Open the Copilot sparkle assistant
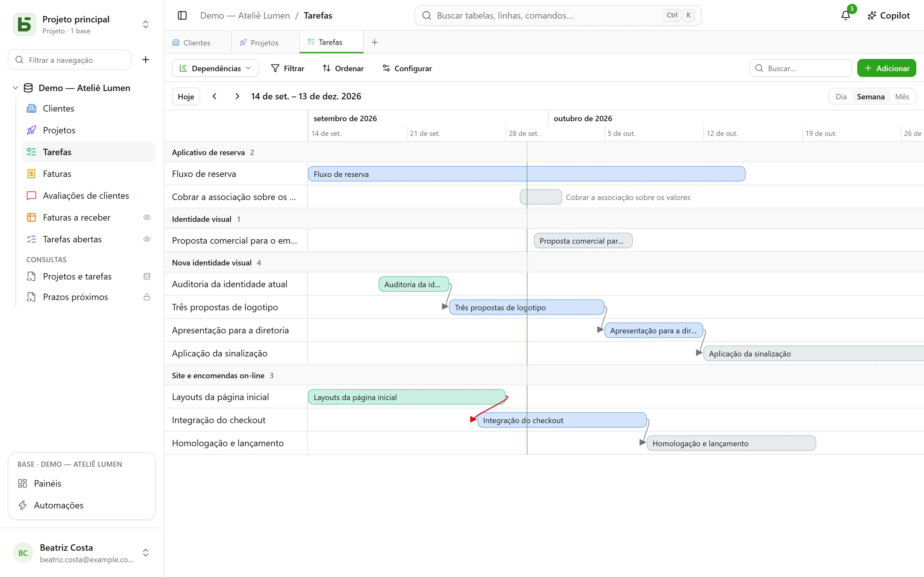924x577 pixels. (x=888, y=16)
